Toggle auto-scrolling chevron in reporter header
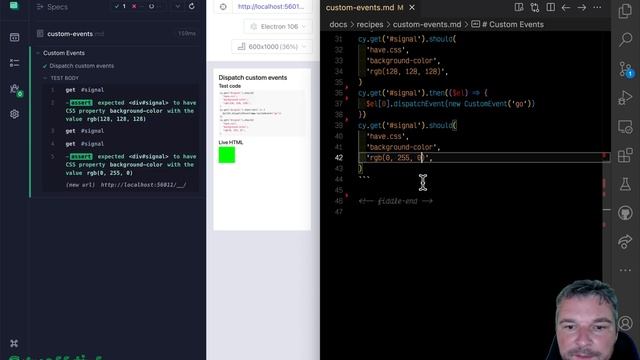This screenshot has height=360, width=640. (178, 7)
